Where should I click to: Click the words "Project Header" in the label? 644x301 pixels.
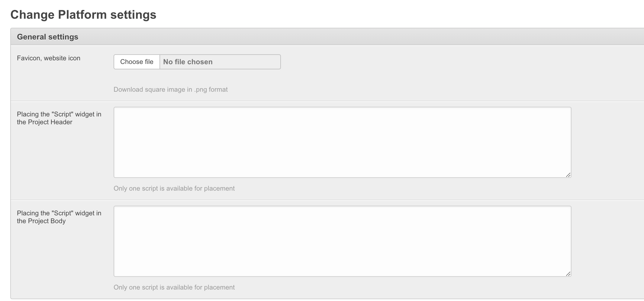[x=50, y=122]
